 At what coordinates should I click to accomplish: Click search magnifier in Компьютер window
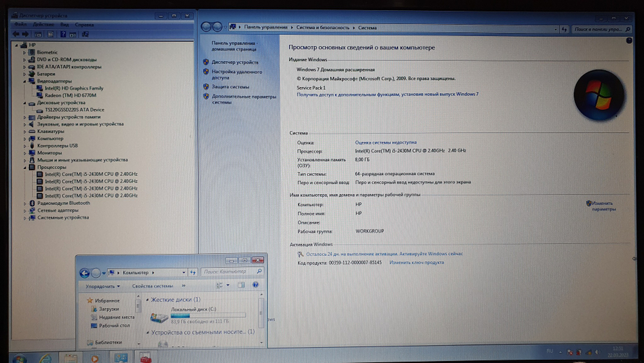[259, 271]
